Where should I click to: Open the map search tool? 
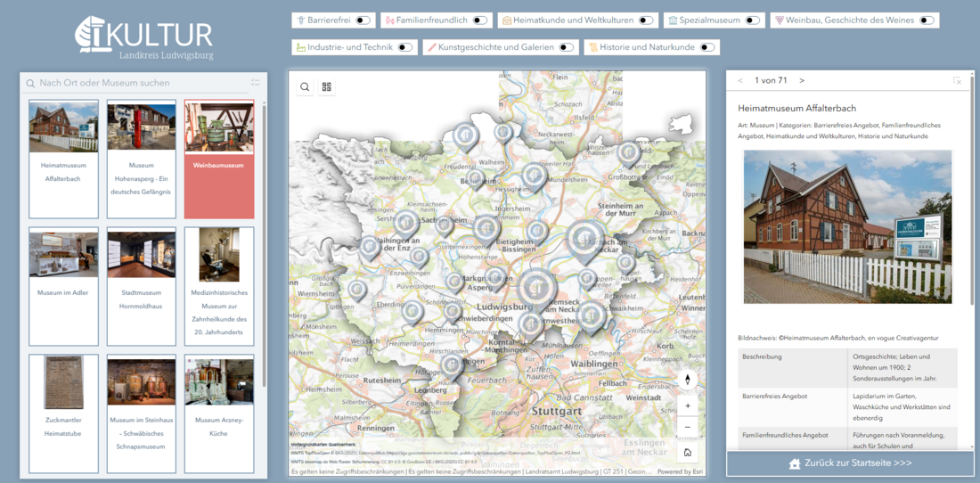click(x=305, y=87)
